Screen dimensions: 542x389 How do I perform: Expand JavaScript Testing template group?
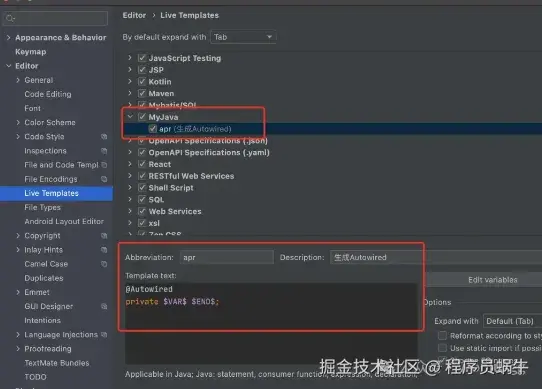pos(130,58)
